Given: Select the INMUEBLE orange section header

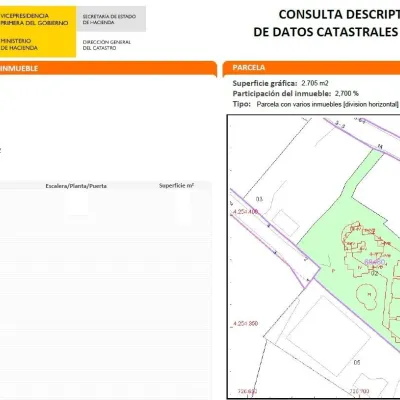Looking at the screenshot, I should point(108,68).
